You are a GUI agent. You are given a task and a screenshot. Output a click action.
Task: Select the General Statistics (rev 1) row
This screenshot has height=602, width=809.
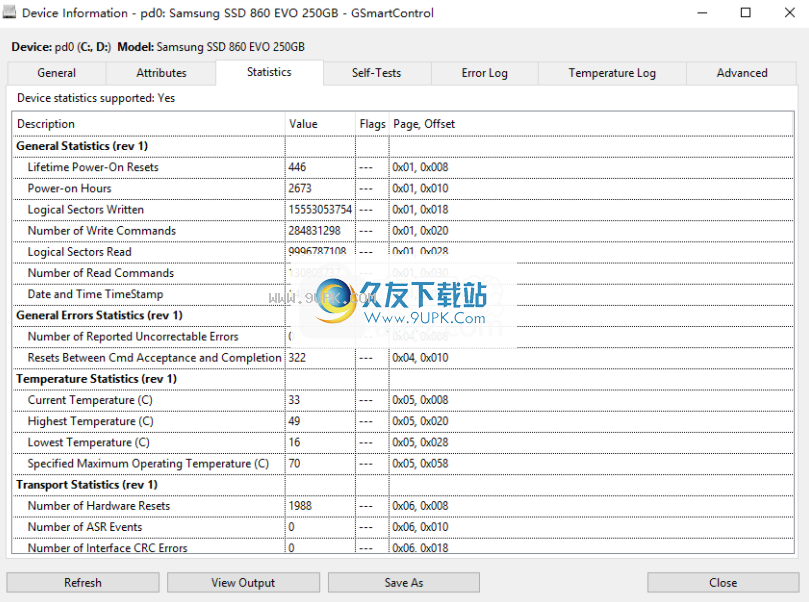click(403, 146)
